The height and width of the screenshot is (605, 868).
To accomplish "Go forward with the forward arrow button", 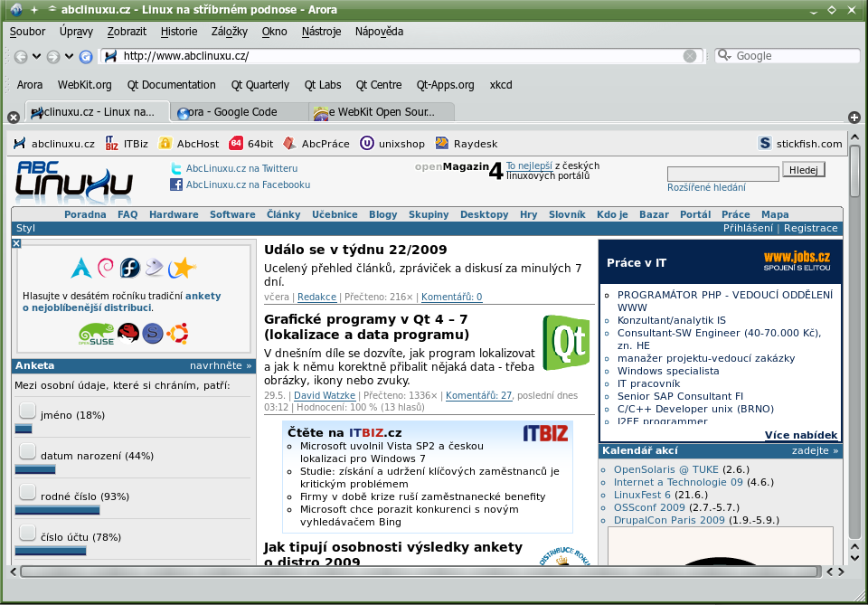I will [53, 56].
